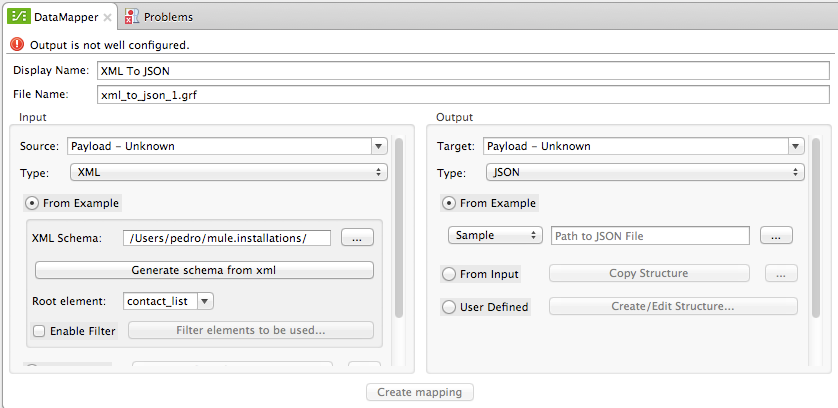The image size is (838, 408).
Task: Browse for XML Schema file
Action: tap(357, 237)
